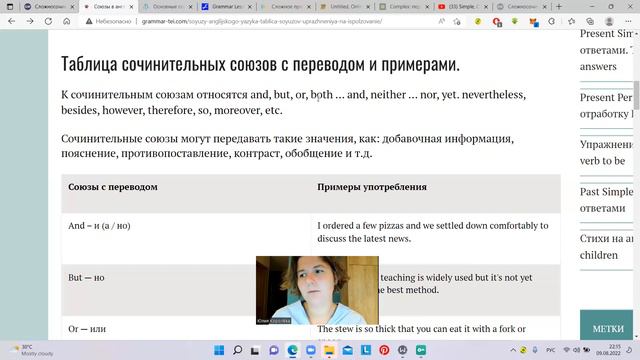Image resolution: width=640 pixels, height=360 pixels.
Task: Open the Present Simple answers sidebar link
Action: click(x=607, y=50)
